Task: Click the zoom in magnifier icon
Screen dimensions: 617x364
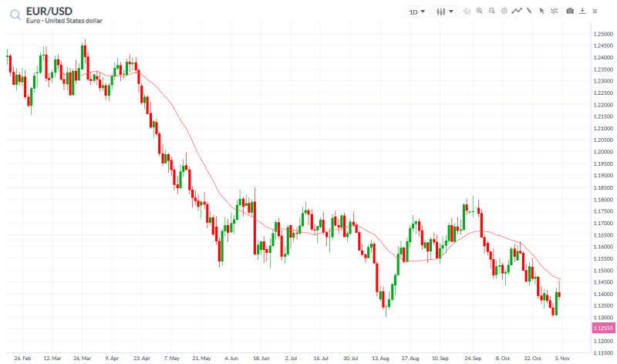Action: click(480, 12)
